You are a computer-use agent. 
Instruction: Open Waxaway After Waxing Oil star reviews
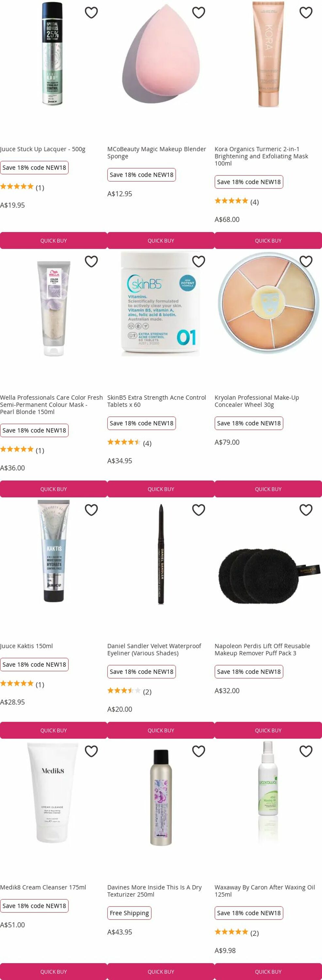point(236,932)
